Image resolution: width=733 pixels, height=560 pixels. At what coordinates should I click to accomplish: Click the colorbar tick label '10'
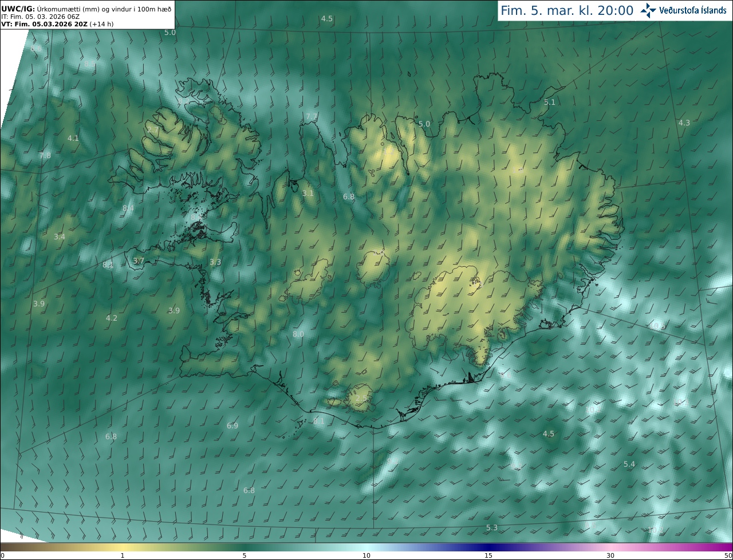pos(366,555)
